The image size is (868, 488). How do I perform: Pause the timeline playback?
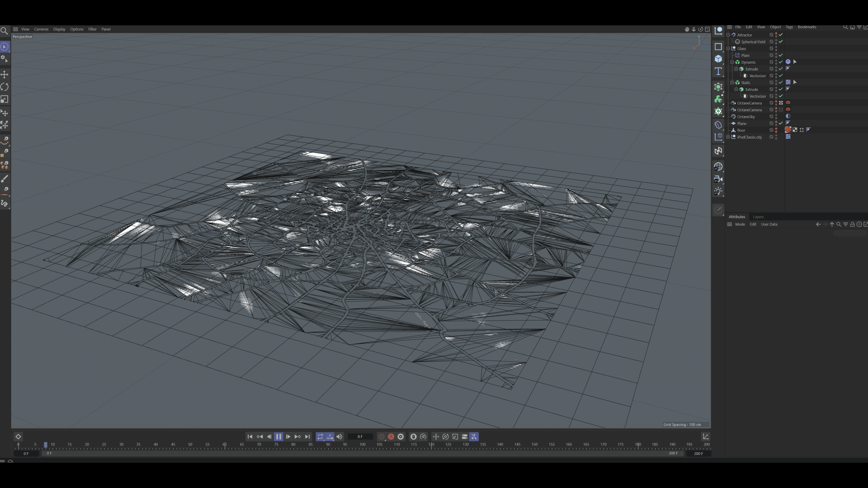pyautogui.click(x=278, y=436)
